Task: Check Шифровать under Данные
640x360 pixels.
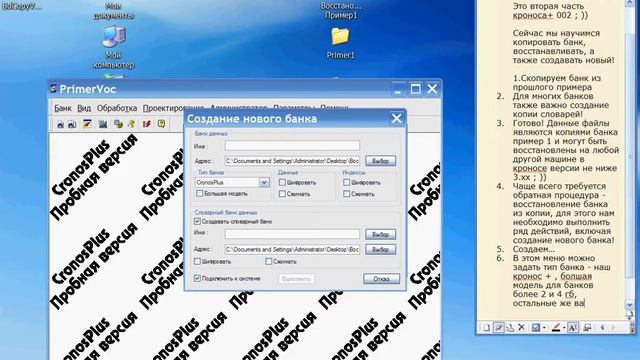Action: [282, 182]
